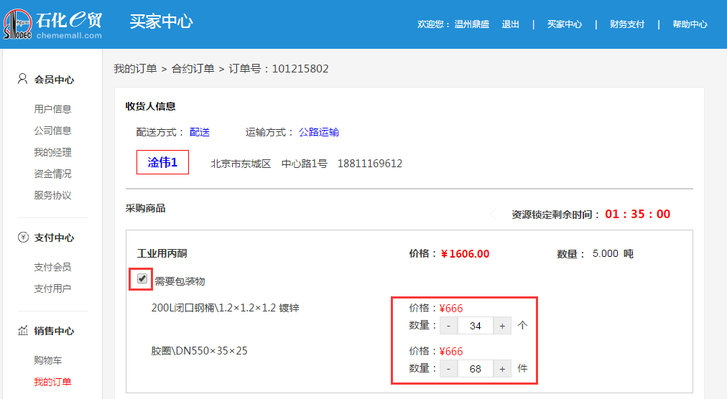Decrease quantity of 200L闭口钢桶 with minus
This screenshot has width=727, height=399.
[x=448, y=326]
